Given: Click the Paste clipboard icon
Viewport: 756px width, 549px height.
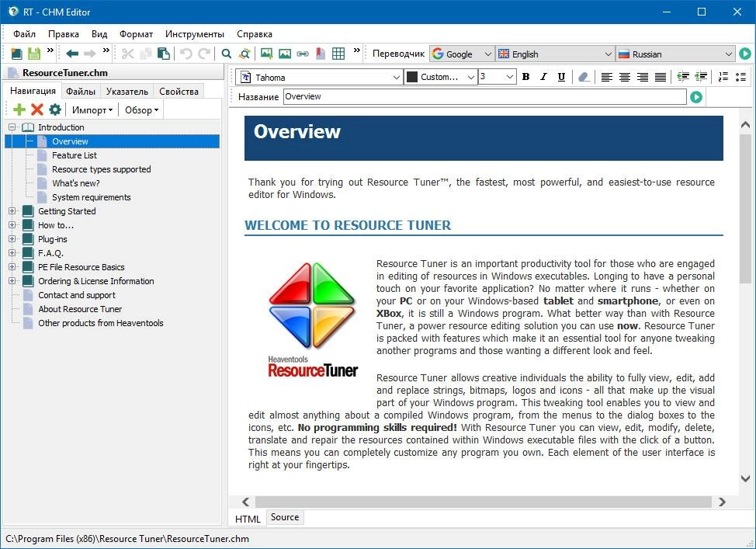Looking at the screenshot, I should [x=164, y=54].
